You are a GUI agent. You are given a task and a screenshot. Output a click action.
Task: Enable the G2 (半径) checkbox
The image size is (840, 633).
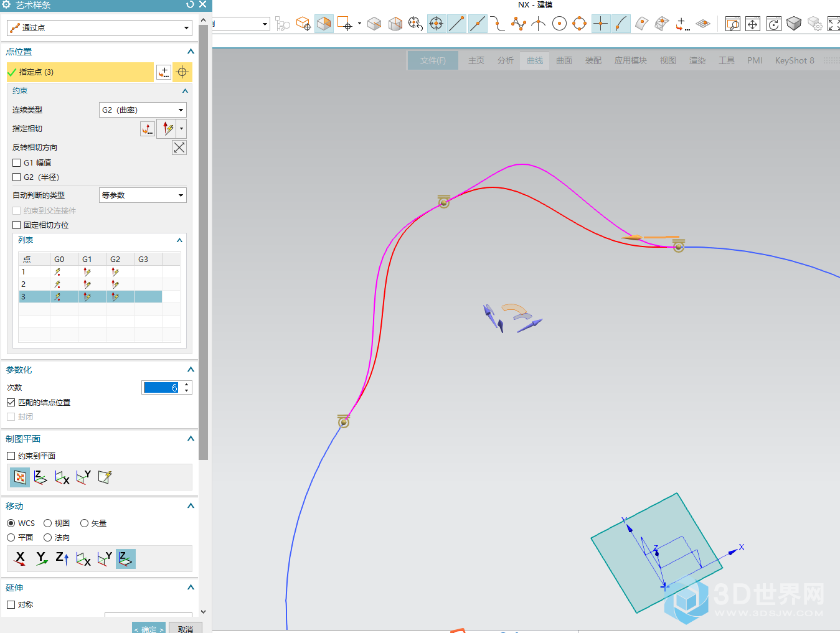[17, 177]
